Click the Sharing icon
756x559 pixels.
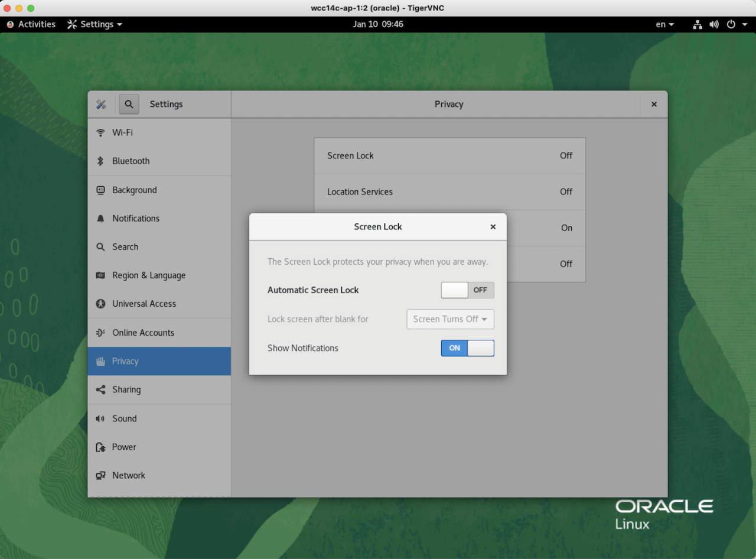[100, 389]
